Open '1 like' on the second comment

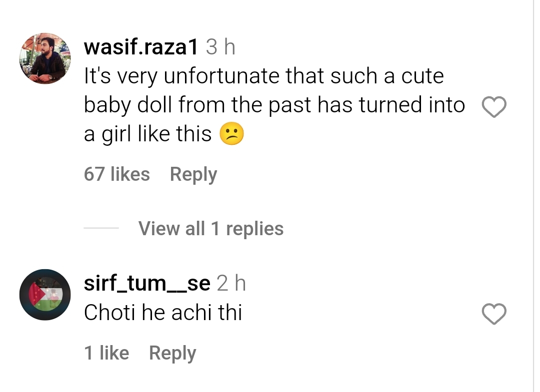[x=106, y=353]
